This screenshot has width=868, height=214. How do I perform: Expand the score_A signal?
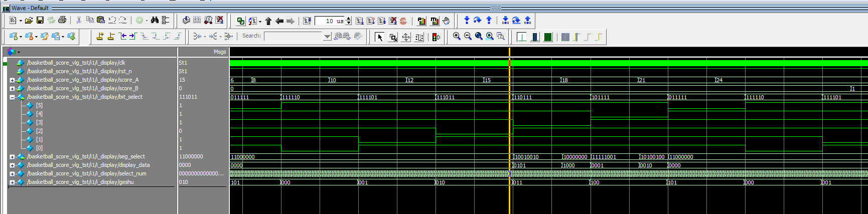coord(12,80)
